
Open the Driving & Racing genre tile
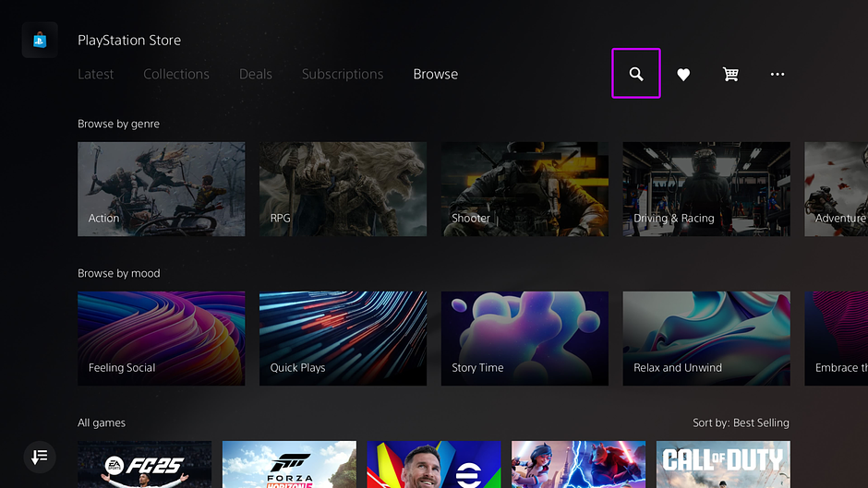point(706,189)
